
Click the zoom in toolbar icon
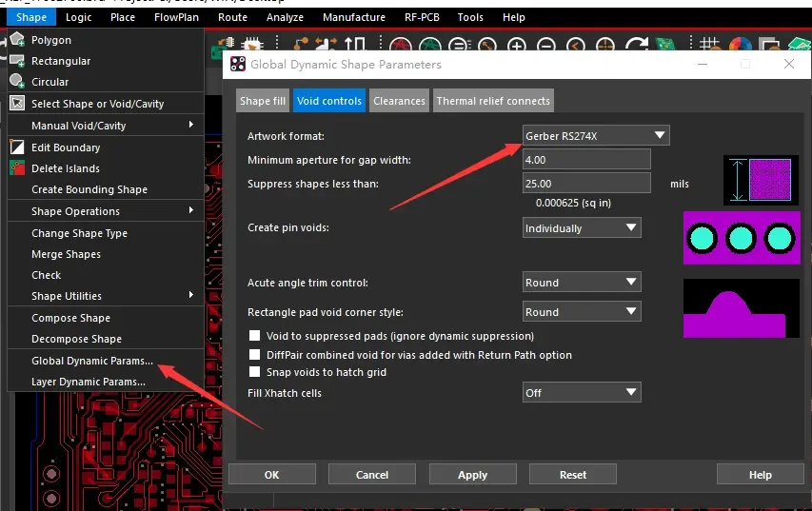[x=516, y=46]
